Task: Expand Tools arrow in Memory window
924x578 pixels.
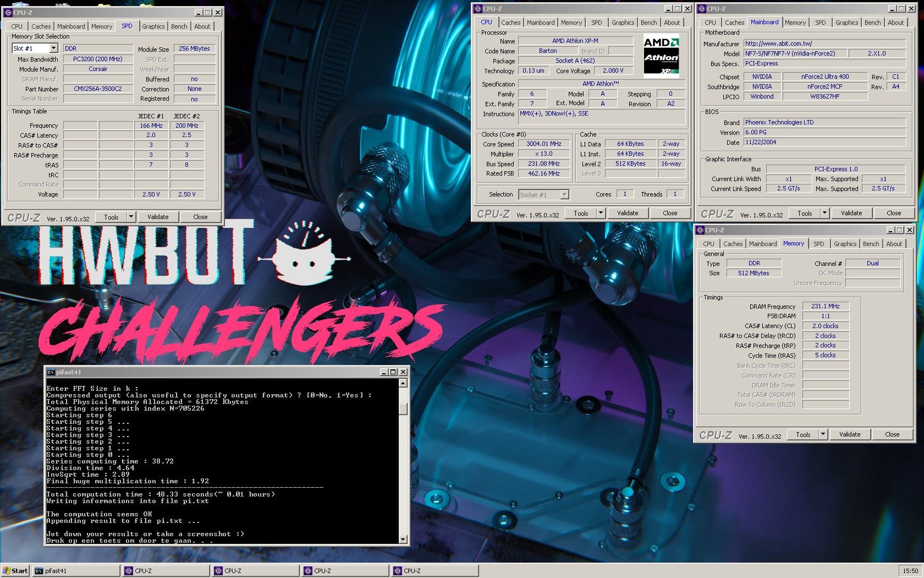Action: point(823,434)
